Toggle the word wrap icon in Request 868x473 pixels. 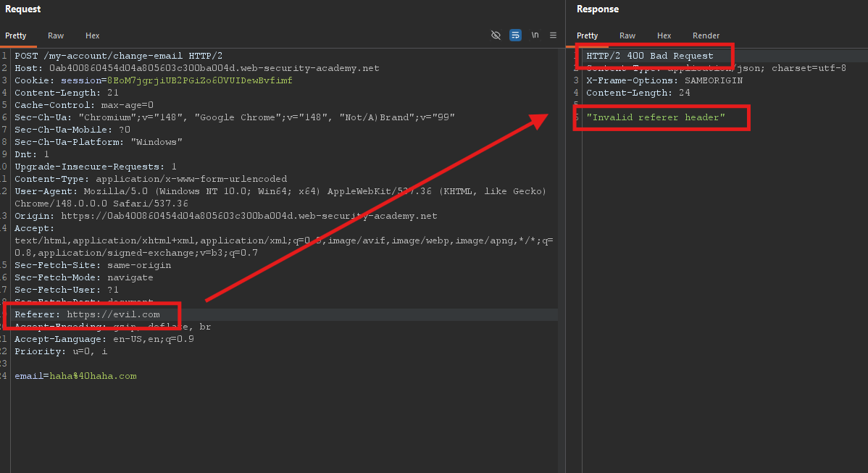(515, 35)
